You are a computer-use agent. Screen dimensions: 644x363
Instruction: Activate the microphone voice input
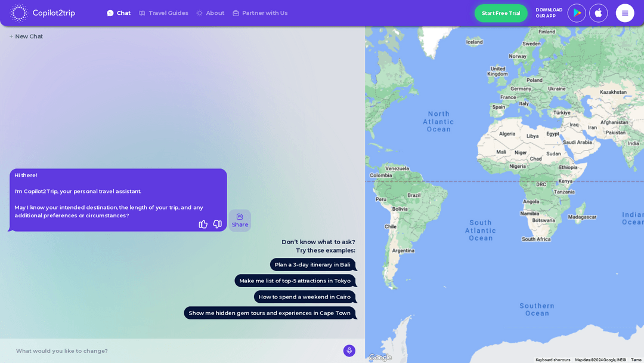click(x=349, y=350)
